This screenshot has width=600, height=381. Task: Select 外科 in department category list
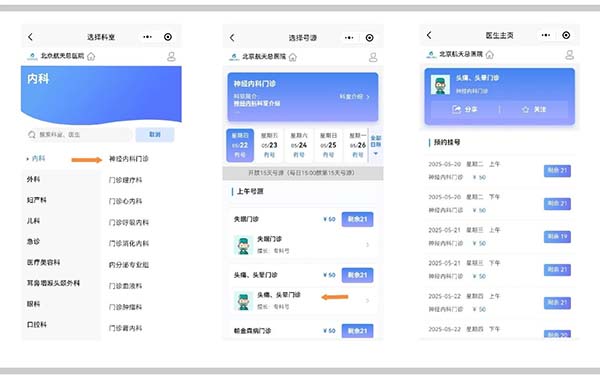(x=33, y=179)
